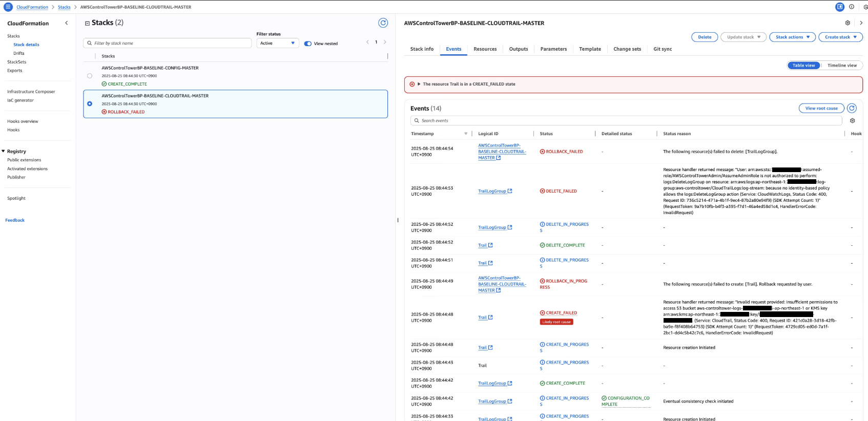868x421 pixels.
Task: Select AWSControlTowerBP-BASELINE-CLOUDTRAIL-MASTER radio button
Action: click(x=90, y=103)
